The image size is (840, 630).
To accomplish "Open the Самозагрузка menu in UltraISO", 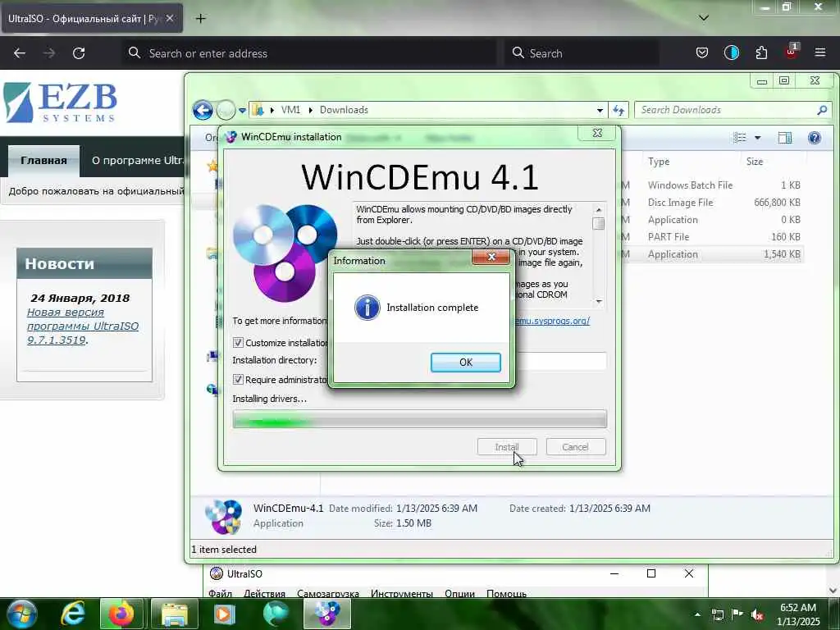I will tap(328, 593).
